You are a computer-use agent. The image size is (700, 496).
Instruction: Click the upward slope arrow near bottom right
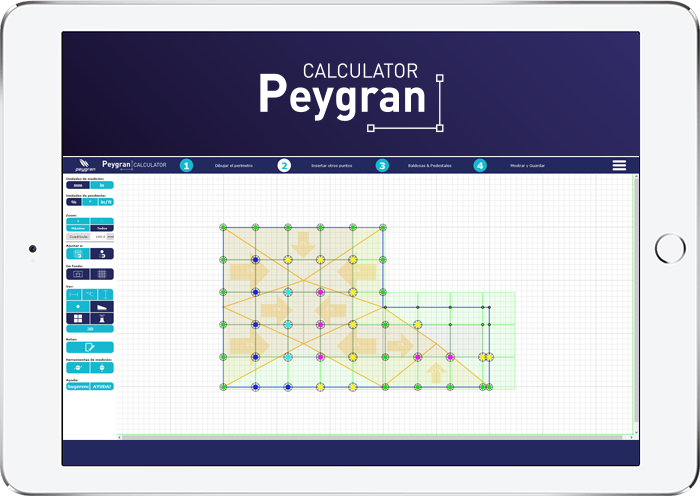click(x=436, y=373)
